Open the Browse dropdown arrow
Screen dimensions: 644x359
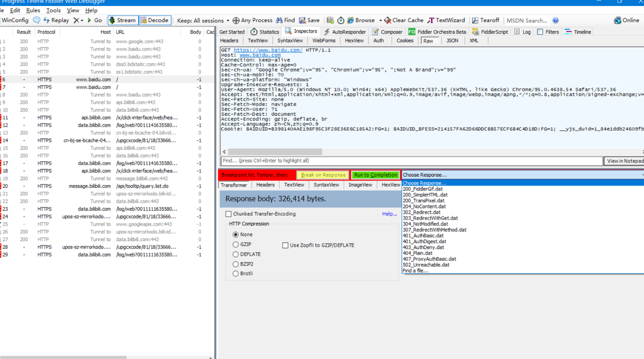[x=381, y=20]
